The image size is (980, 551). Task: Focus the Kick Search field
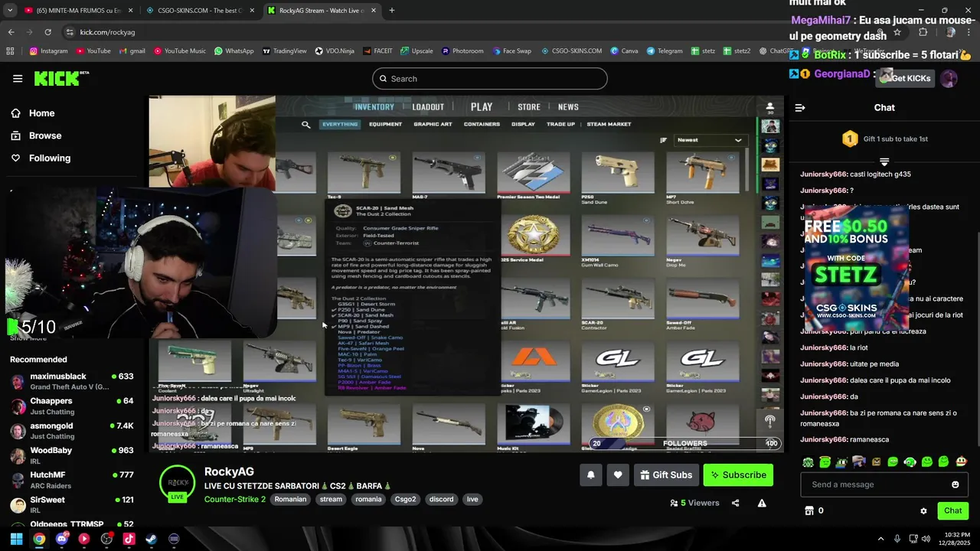point(490,79)
